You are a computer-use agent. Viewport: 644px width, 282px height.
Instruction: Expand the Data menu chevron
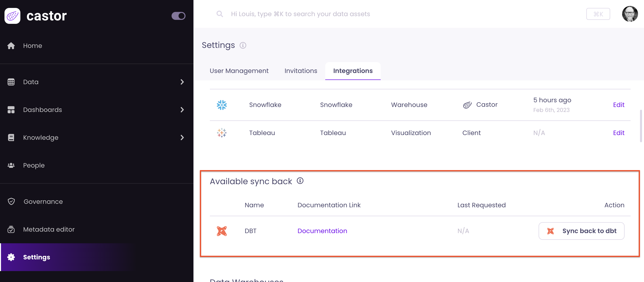click(x=182, y=82)
